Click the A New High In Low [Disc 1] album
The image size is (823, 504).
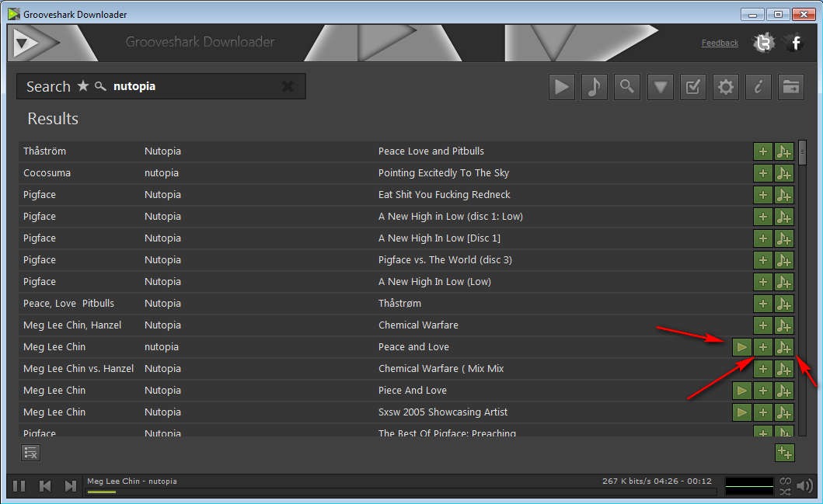439,238
